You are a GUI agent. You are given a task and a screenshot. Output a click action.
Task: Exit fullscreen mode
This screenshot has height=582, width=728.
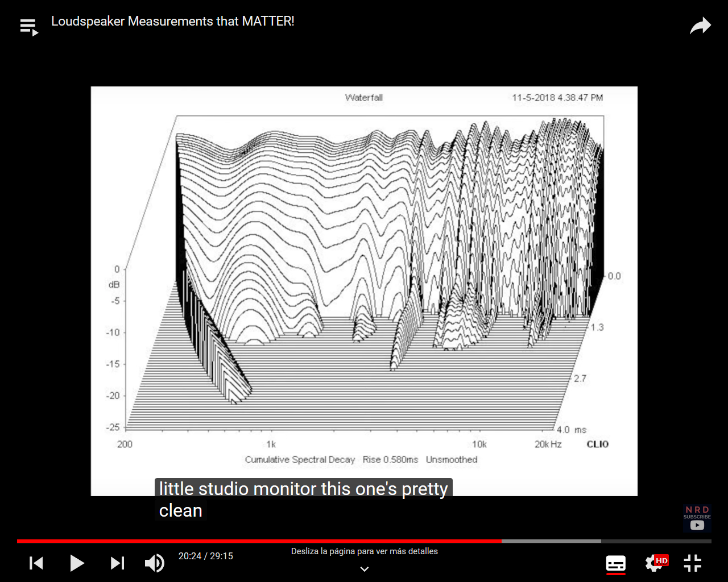693,563
